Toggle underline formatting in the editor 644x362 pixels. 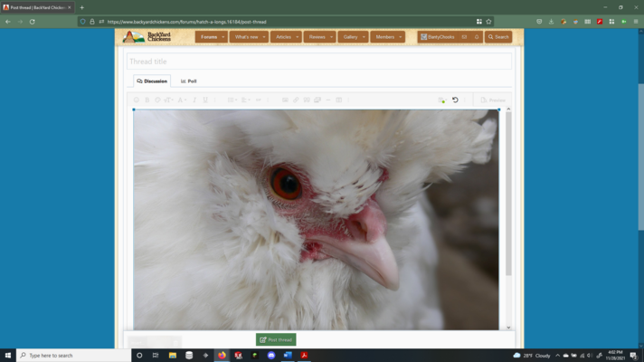205,100
